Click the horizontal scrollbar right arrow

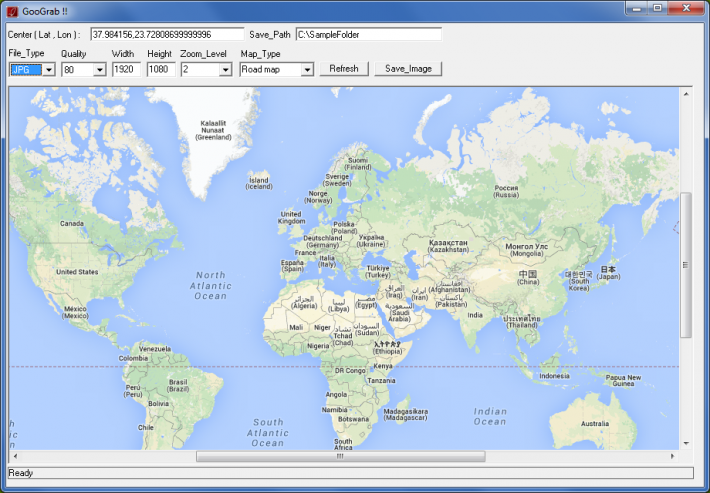(672, 456)
